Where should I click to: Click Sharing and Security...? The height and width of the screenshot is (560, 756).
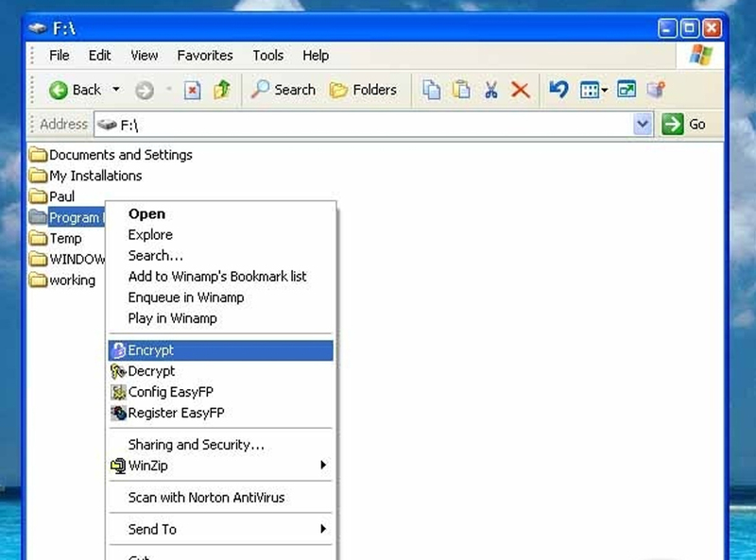(x=220, y=445)
